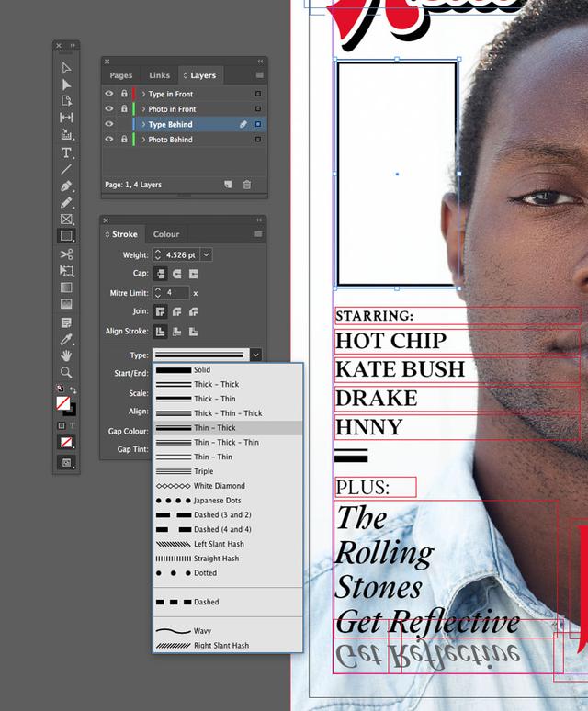Select the Rectangle tool
This screenshot has height=711, width=588.
(x=66, y=236)
